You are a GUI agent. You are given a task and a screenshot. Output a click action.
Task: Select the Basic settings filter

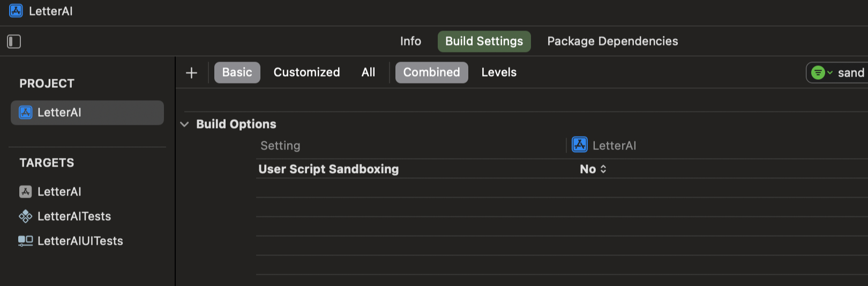pos(237,72)
